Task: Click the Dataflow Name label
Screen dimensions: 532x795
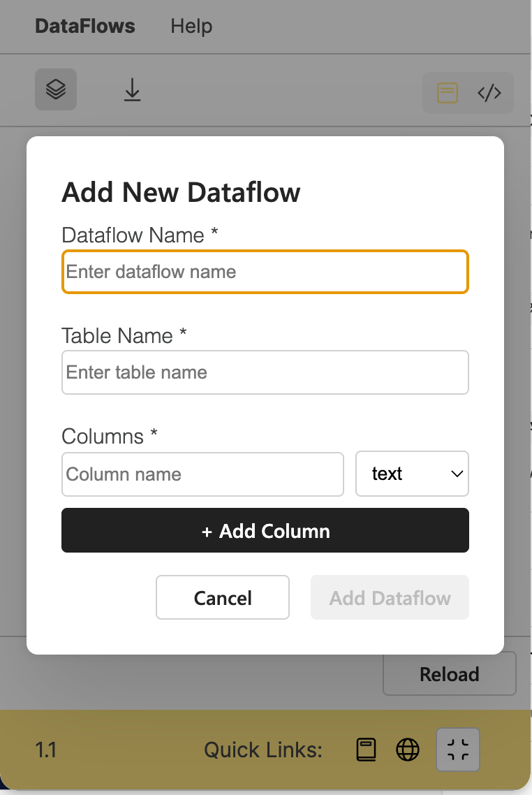Action: pos(140,235)
